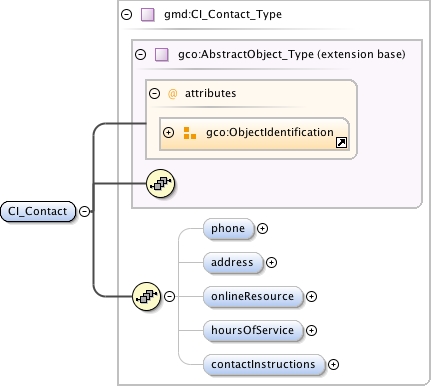This screenshot has width=432, height=387.
Task: Select the onlineResource element
Action: [253, 296]
